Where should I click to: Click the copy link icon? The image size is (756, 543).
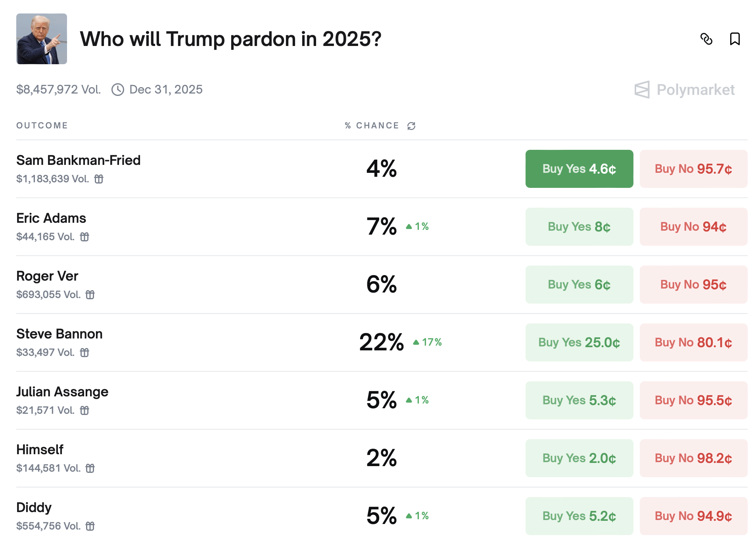[x=706, y=39]
